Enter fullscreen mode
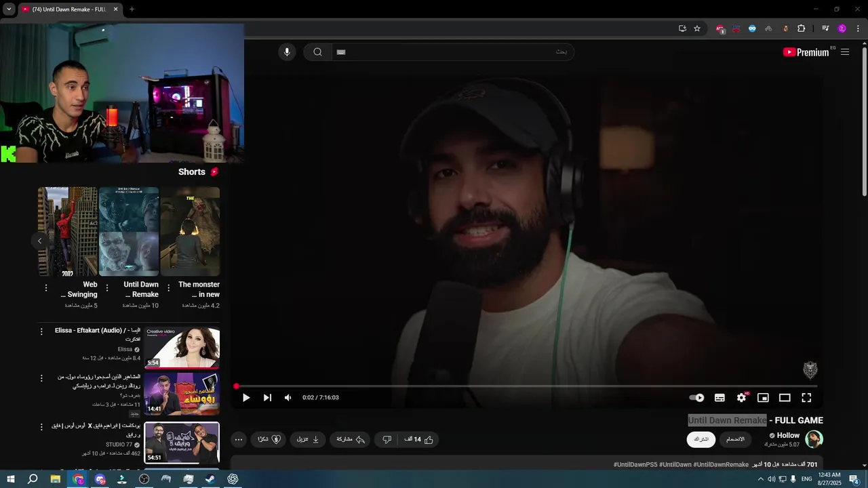Viewport: 868px width, 488px height. click(x=806, y=398)
